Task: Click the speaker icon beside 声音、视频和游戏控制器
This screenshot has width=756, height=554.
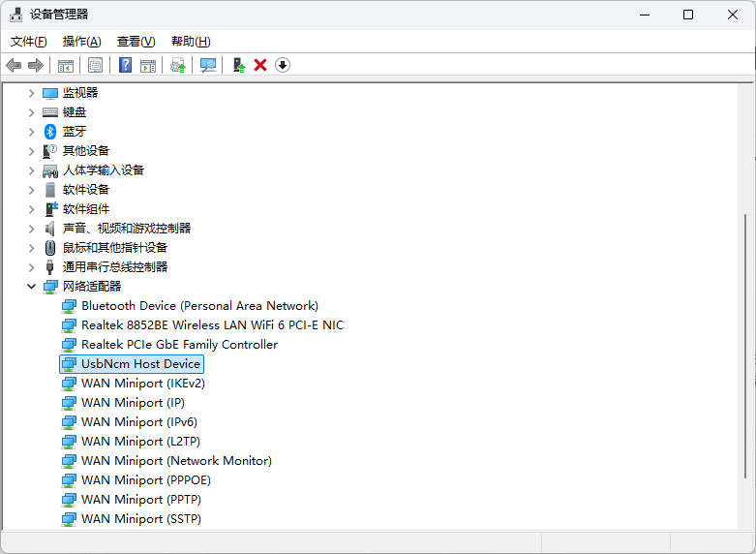Action: 50,229
